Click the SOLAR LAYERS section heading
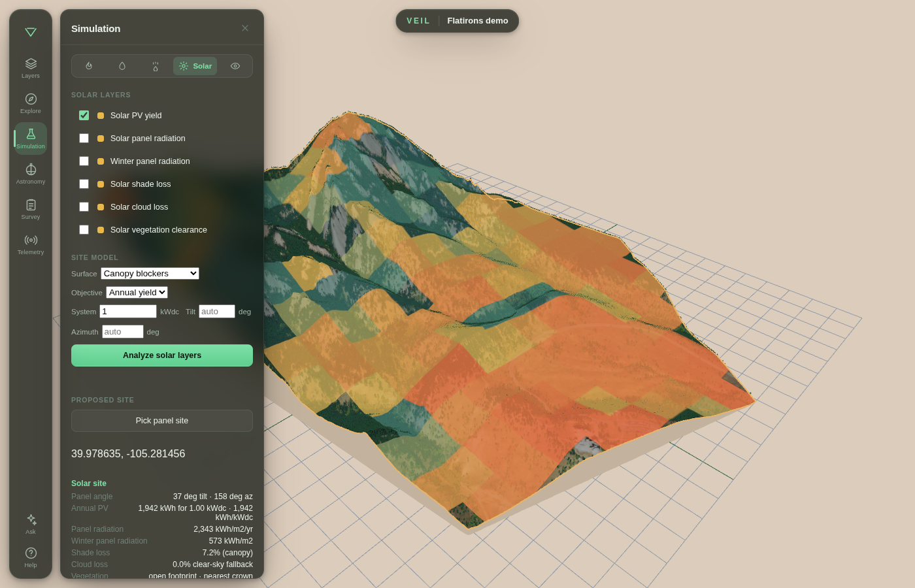 point(101,95)
